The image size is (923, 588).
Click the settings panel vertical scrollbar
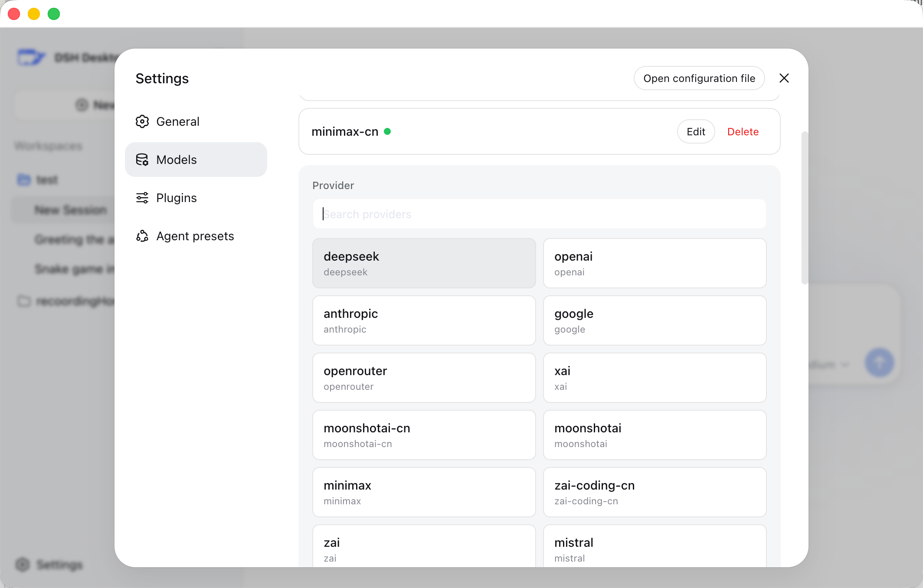[805, 208]
